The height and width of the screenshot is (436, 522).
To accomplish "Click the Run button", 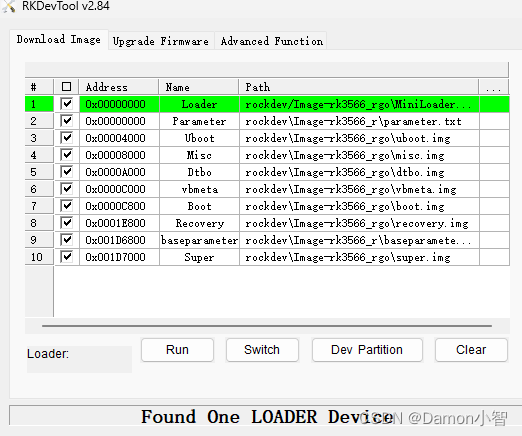I will 177,350.
